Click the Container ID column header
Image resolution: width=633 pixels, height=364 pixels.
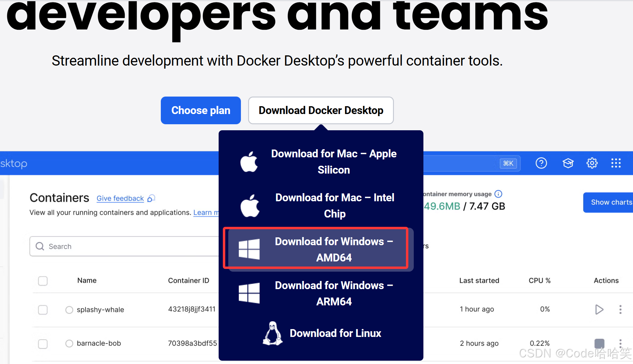[189, 281]
